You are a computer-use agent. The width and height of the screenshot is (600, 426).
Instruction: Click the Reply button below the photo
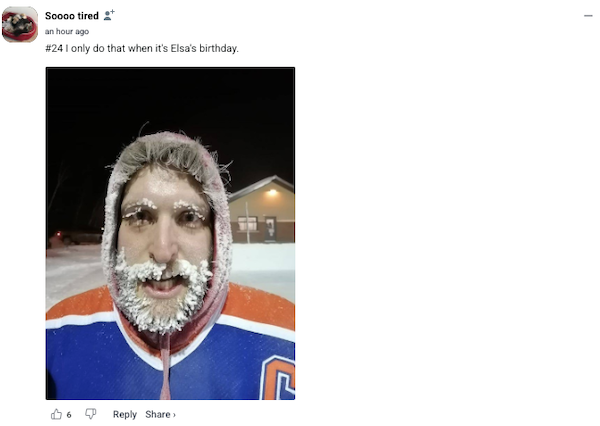125,414
